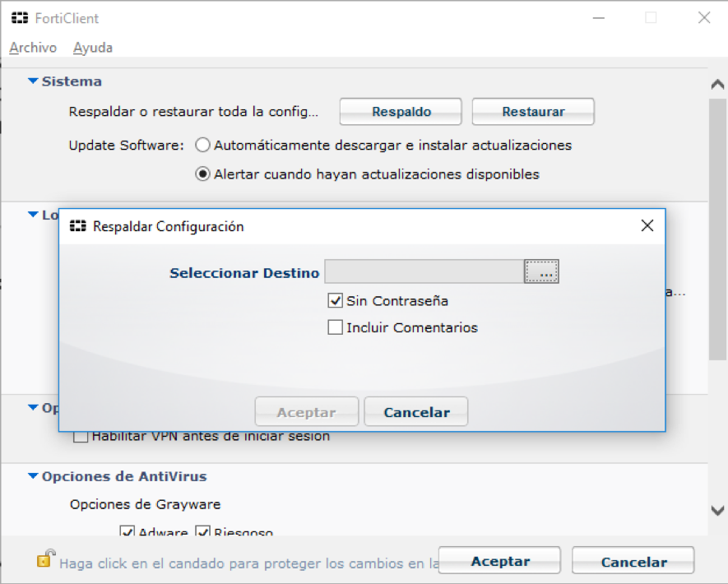Click the Respaldo button
This screenshot has width=728, height=584.
tap(401, 111)
